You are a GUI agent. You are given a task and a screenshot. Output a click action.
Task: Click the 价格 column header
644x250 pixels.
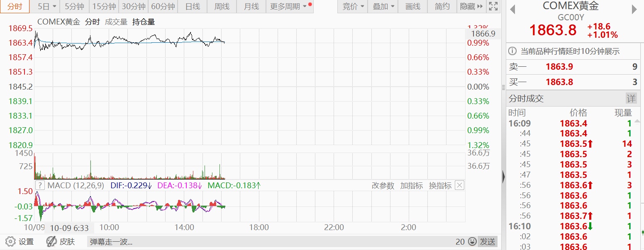tap(578, 113)
